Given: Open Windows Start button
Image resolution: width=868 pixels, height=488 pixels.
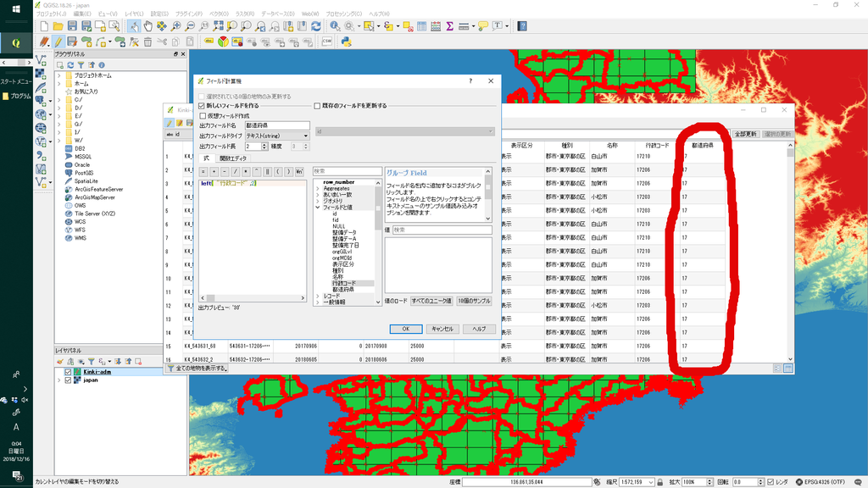Looking at the screenshot, I should click(16, 8).
